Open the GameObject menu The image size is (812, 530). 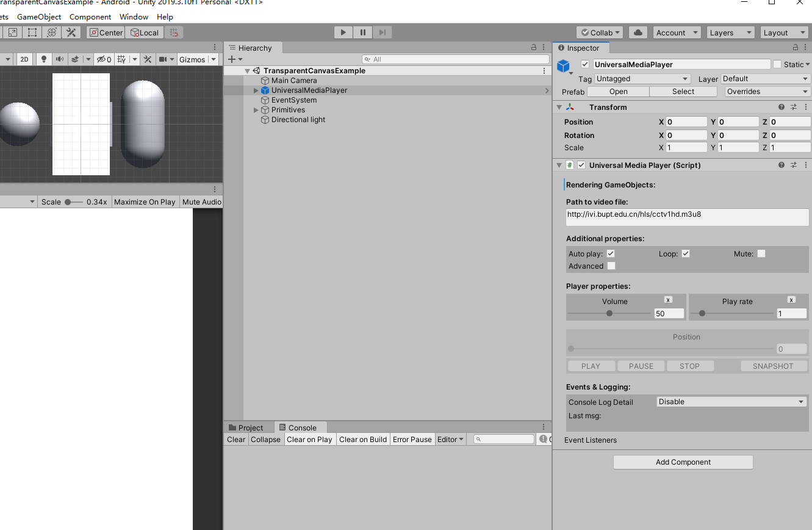tap(38, 16)
